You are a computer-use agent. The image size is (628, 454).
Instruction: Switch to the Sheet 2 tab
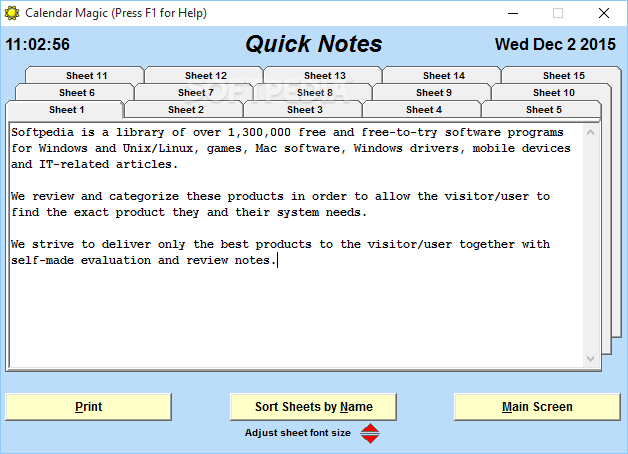pyautogui.click(x=186, y=110)
